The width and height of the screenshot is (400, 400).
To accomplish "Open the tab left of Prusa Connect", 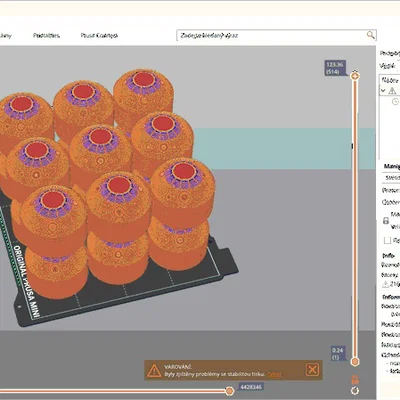I will (46, 35).
